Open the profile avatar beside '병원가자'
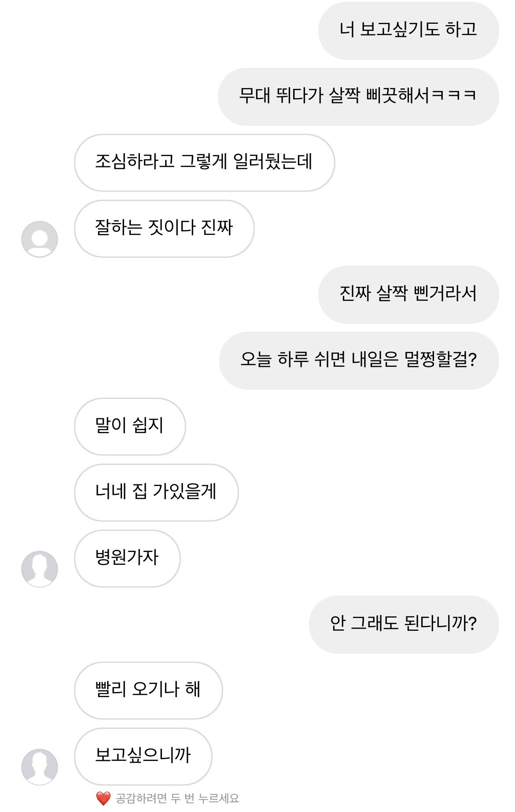This screenshot has width=515, height=812. tap(40, 569)
